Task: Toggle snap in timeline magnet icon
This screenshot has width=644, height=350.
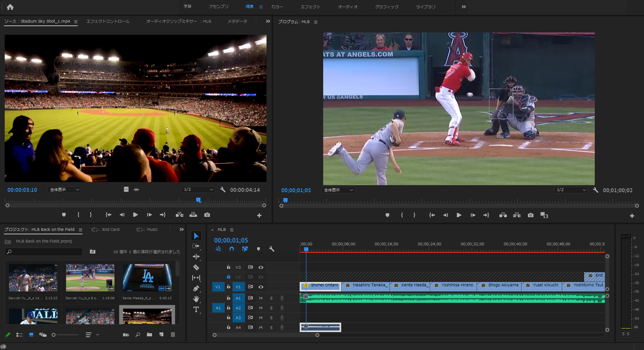Action: 232,249
